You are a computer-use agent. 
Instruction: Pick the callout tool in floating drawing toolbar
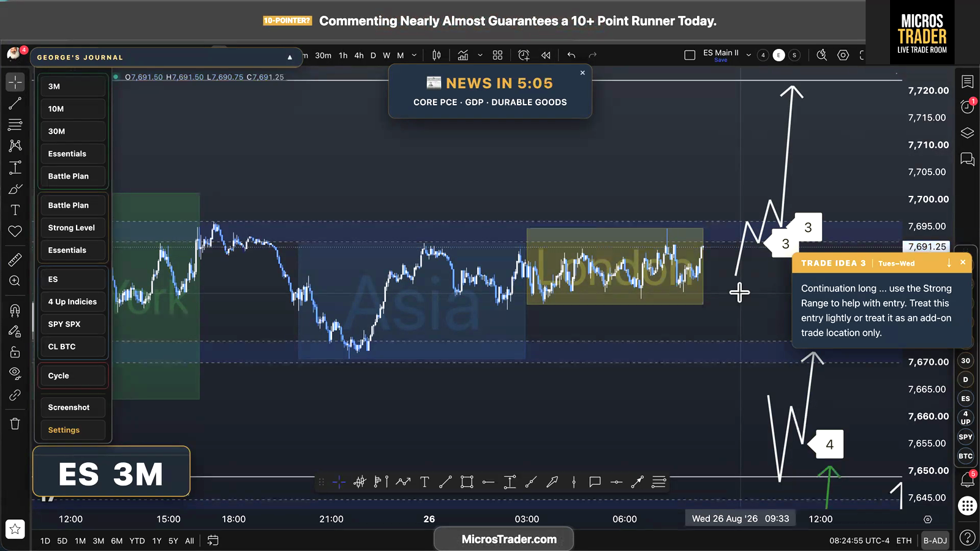coord(595,482)
